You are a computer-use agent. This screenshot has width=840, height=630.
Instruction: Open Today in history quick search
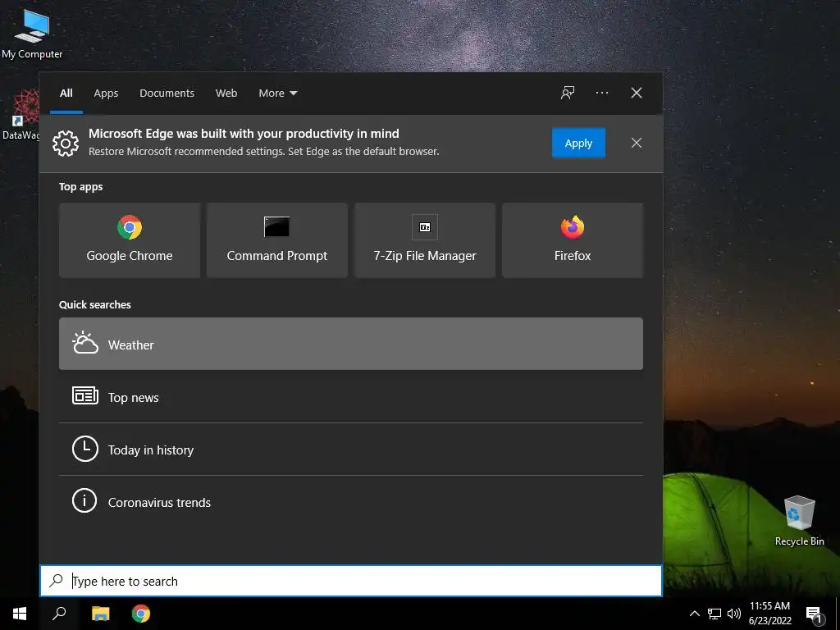[x=351, y=450]
